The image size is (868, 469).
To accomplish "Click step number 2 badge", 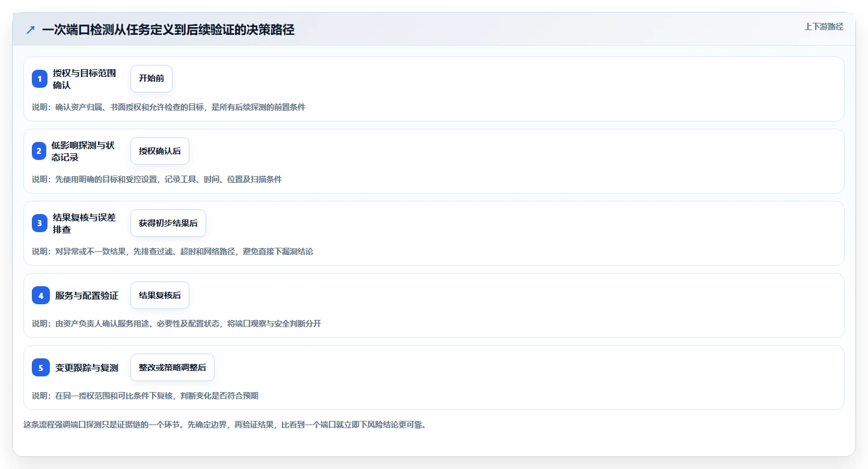I will pyautogui.click(x=39, y=151).
